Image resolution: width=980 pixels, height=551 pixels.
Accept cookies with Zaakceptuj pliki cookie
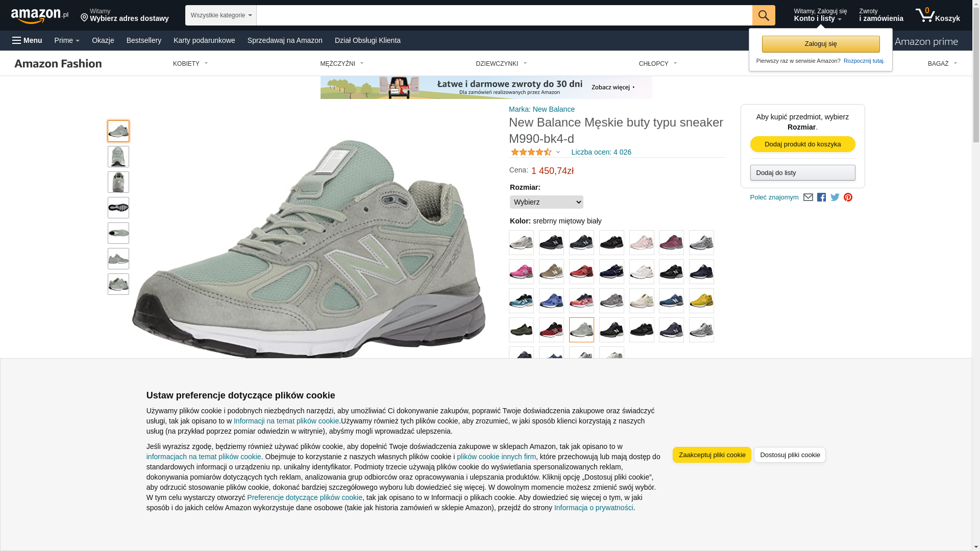(712, 455)
